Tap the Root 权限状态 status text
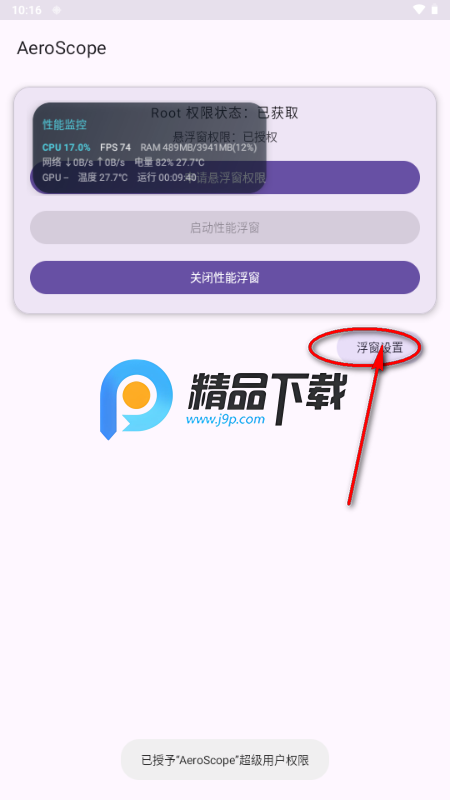 225,113
